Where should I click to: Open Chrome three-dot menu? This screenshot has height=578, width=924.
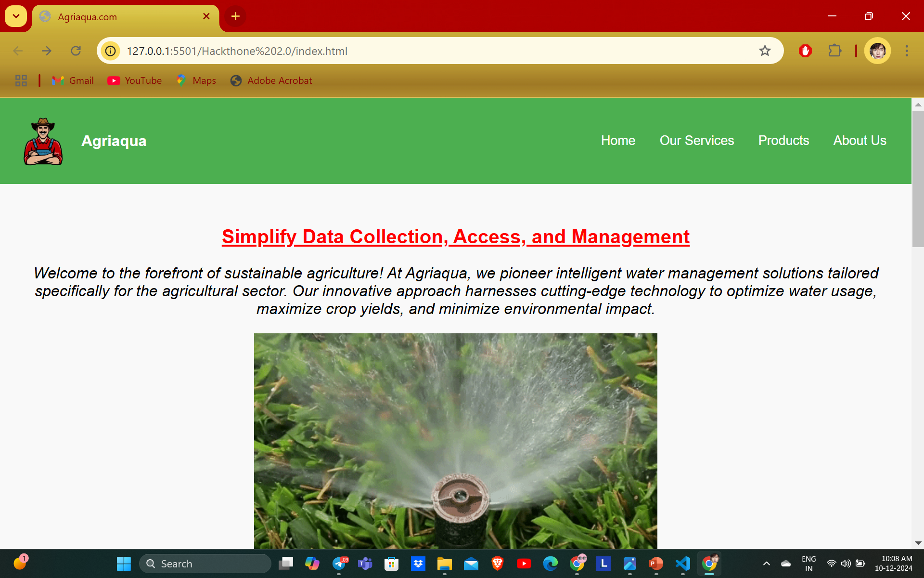pos(907,51)
